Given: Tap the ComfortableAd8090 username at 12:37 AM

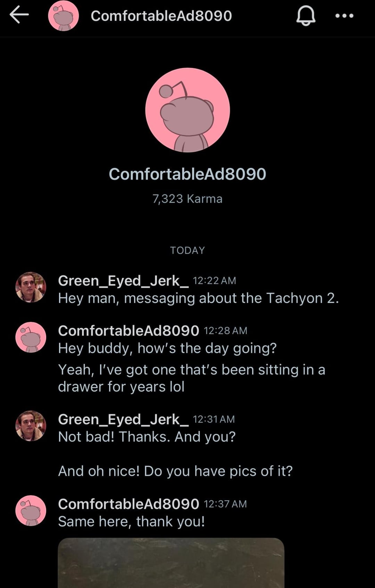Looking at the screenshot, I should tap(128, 504).
